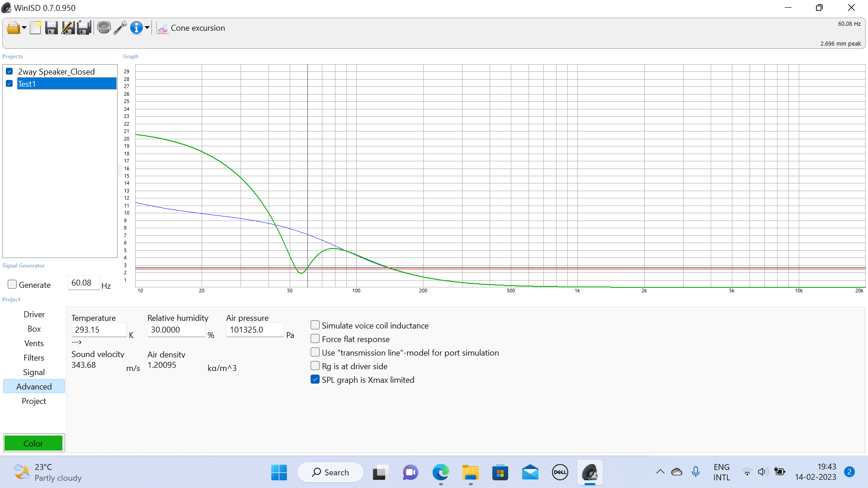The width and height of the screenshot is (868, 488).
Task: Click the K temperature unit label
Action: (x=131, y=335)
